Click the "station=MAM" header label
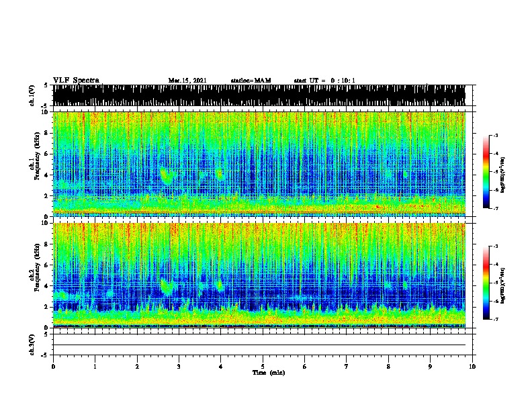This screenshot has width=532, height=411. 251,81
